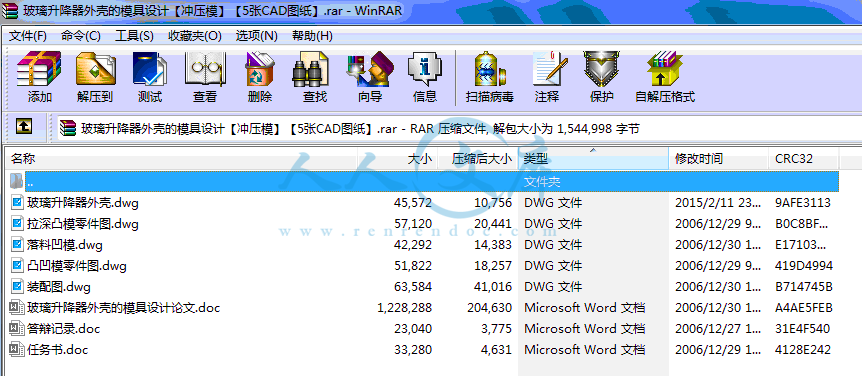862x376 pixels.
Task: Click the 添加 (Add) toolbar icon
Action: coord(39,69)
